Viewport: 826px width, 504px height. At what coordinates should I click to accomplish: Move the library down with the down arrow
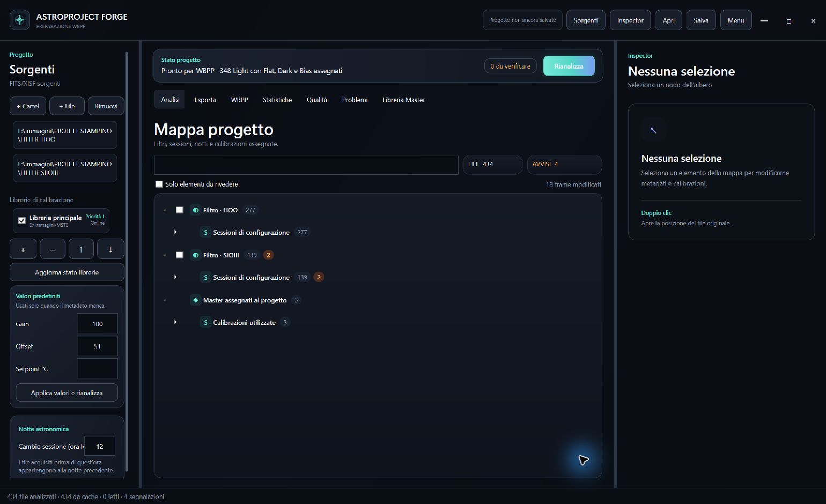(x=110, y=249)
